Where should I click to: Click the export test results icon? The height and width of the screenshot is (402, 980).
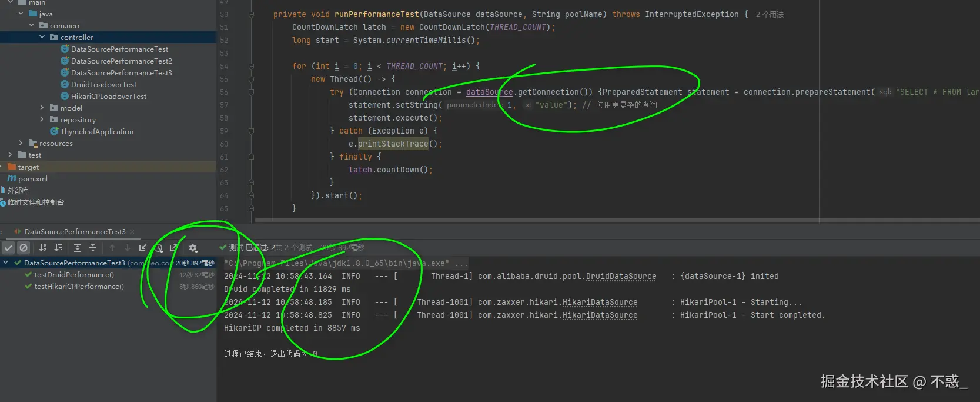[174, 248]
